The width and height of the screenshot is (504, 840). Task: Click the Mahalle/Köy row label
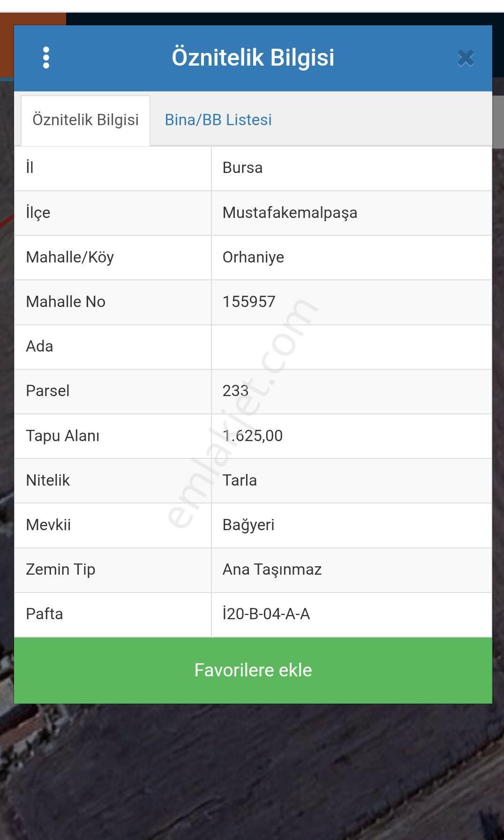coord(70,257)
